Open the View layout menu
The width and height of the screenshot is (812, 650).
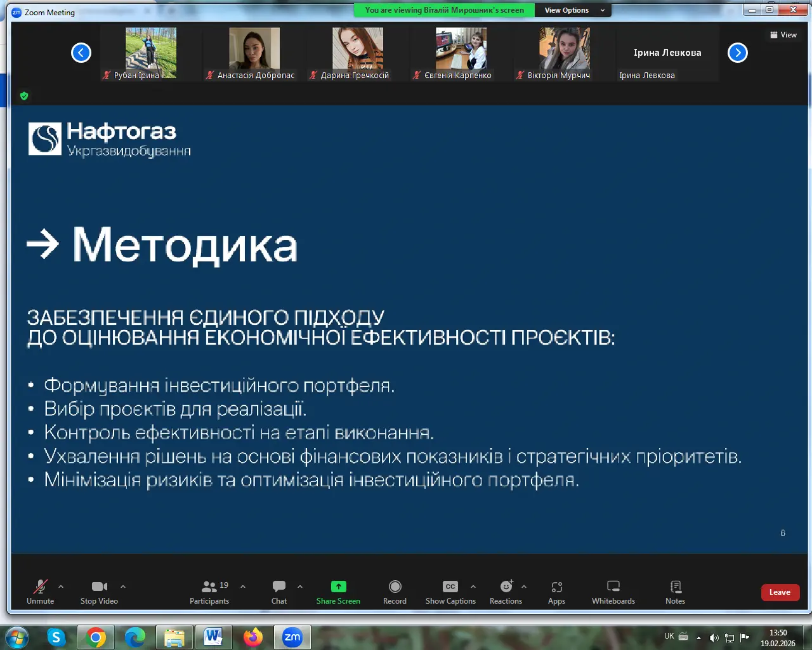point(783,35)
